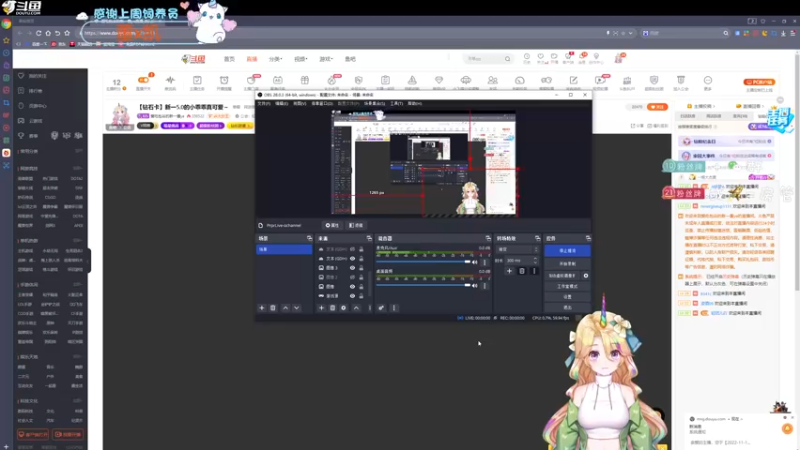The height and width of the screenshot is (450, 800).
Task: Click the alarm clock icon in Douyu toolbar
Action: point(224,82)
